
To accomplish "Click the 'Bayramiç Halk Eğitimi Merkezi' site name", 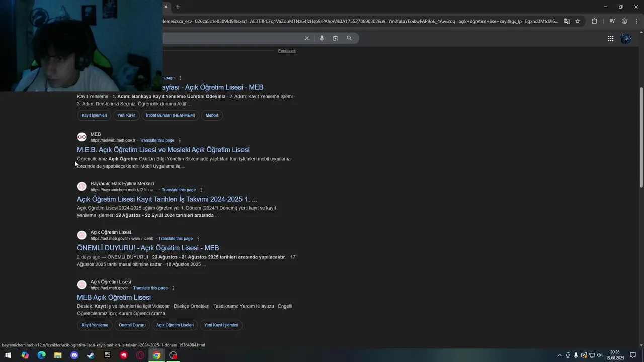I will click(122, 184).
